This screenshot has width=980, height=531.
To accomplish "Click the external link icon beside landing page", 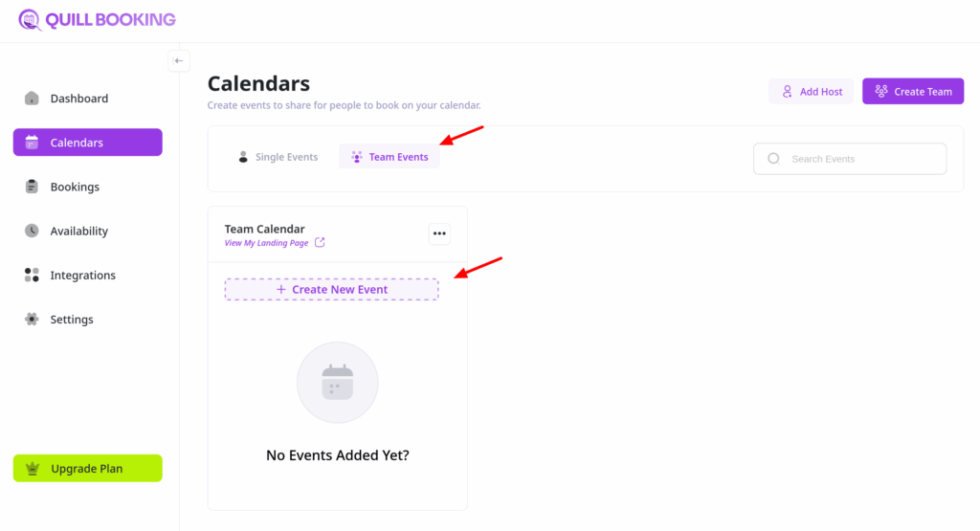I will click(320, 243).
